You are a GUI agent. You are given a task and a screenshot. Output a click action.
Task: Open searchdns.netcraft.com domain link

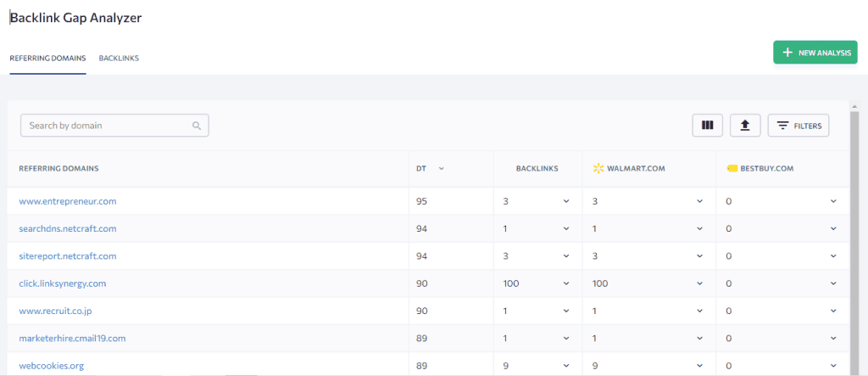click(x=68, y=228)
